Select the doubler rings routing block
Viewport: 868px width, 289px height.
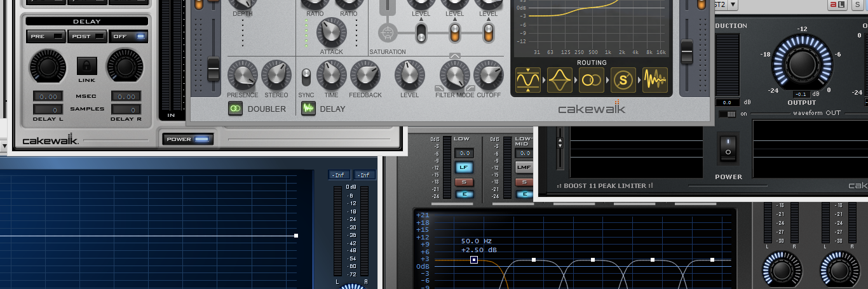click(x=592, y=79)
